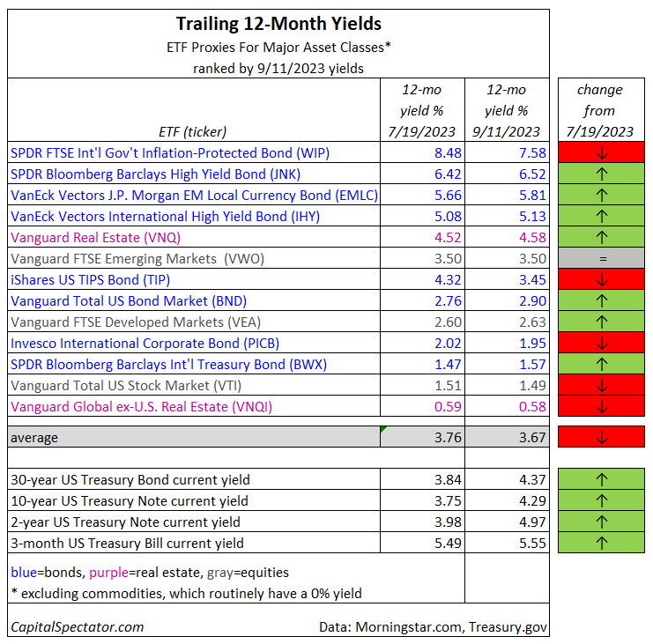
Task: Click footnote about excluding commodities
Action: pos(186,594)
